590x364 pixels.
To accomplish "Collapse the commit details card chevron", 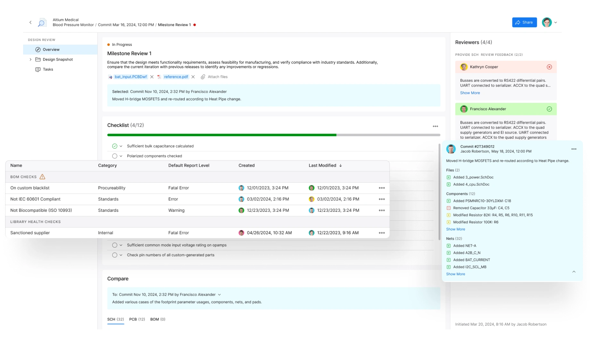I will [x=574, y=272].
